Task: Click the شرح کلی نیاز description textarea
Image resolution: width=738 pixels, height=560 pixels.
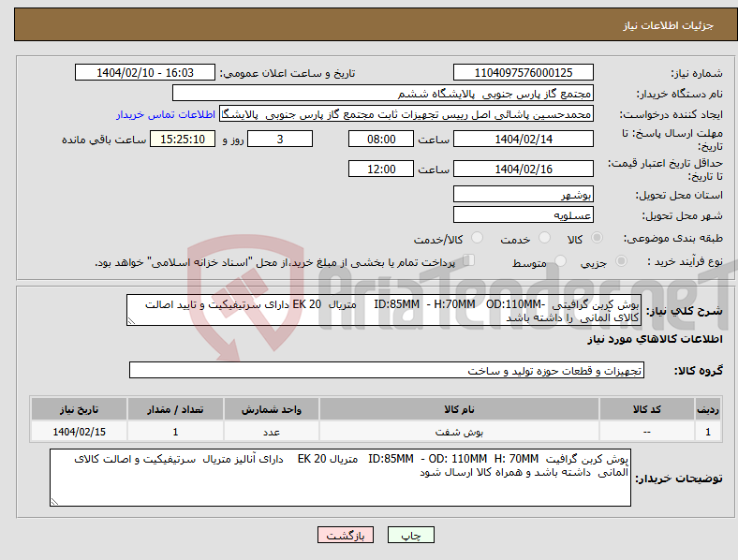Action: 384,310
